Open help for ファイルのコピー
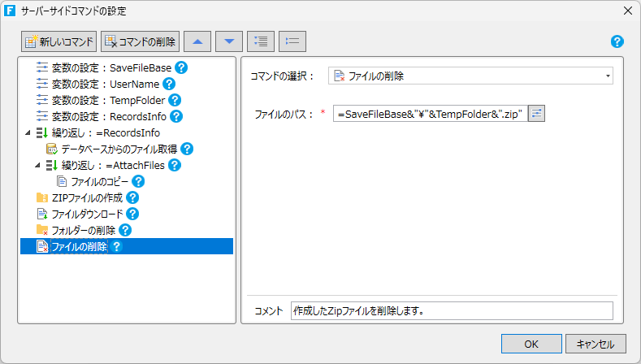Image resolution: width=641 pixels, height=364 pixels. tap(139, 181)
